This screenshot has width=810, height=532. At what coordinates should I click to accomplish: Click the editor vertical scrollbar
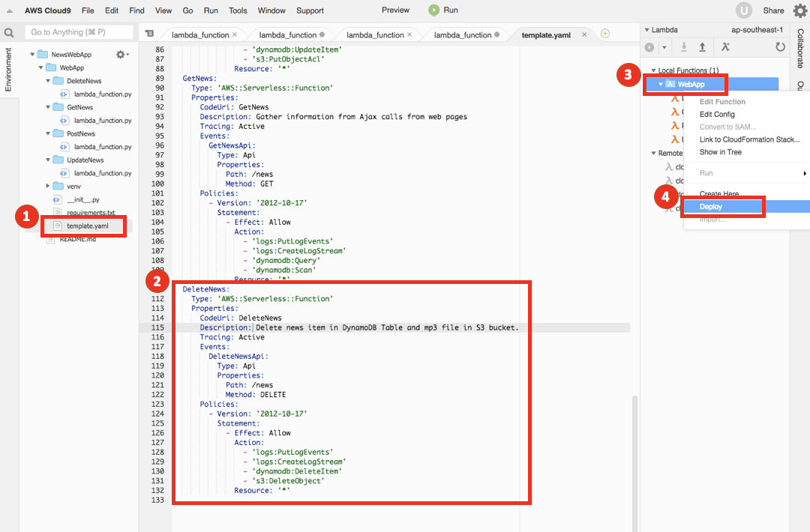(635, 463)
